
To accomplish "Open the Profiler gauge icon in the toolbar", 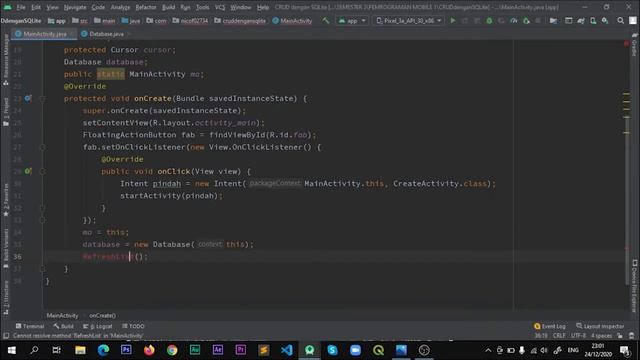I will tap(514, 20).
